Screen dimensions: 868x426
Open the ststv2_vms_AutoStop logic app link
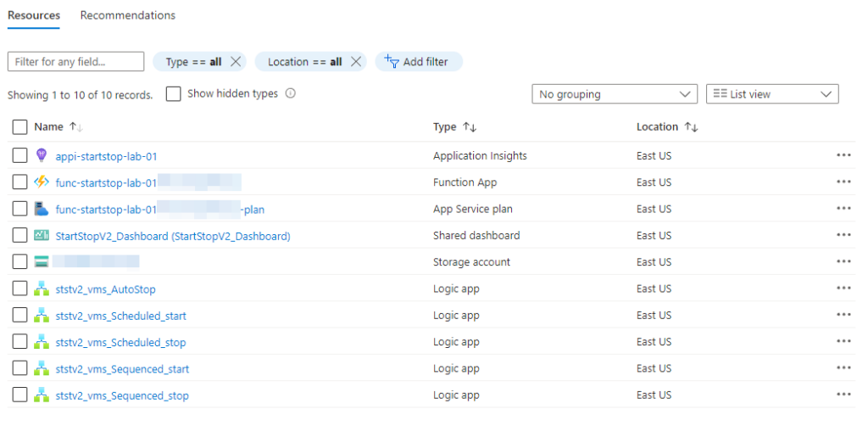[106, 289]
